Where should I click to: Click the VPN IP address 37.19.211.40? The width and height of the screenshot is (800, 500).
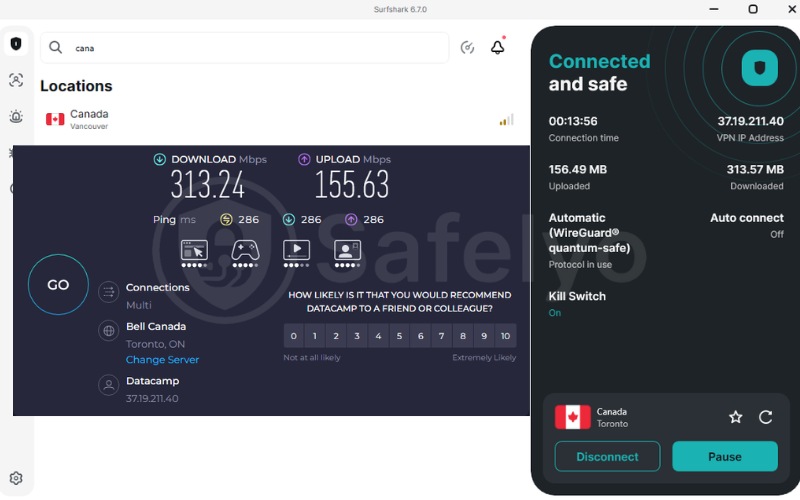[x=751, y=121]
